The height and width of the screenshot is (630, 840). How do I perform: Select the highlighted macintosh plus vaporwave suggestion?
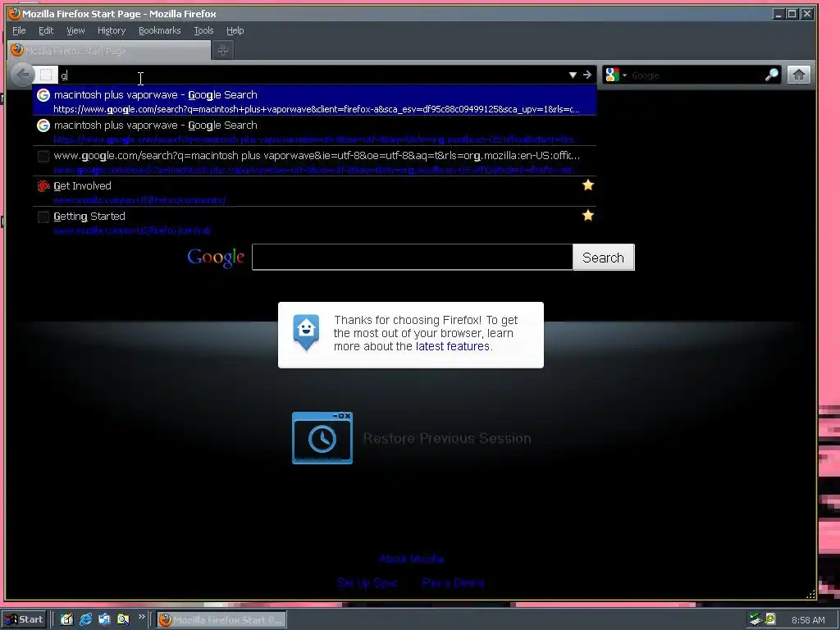click(314, 100)
